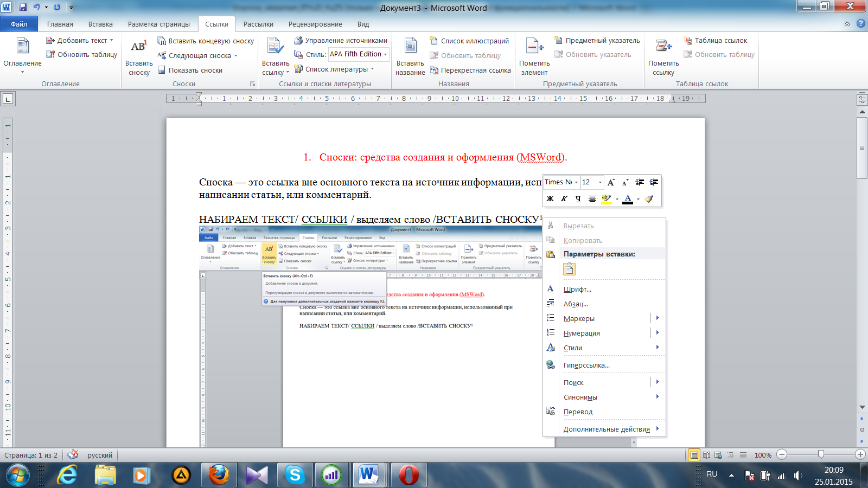Expand Список литературы dropdown
This screenshot has height=488, width=868.
pyautogui.click(x=372, y=69)
